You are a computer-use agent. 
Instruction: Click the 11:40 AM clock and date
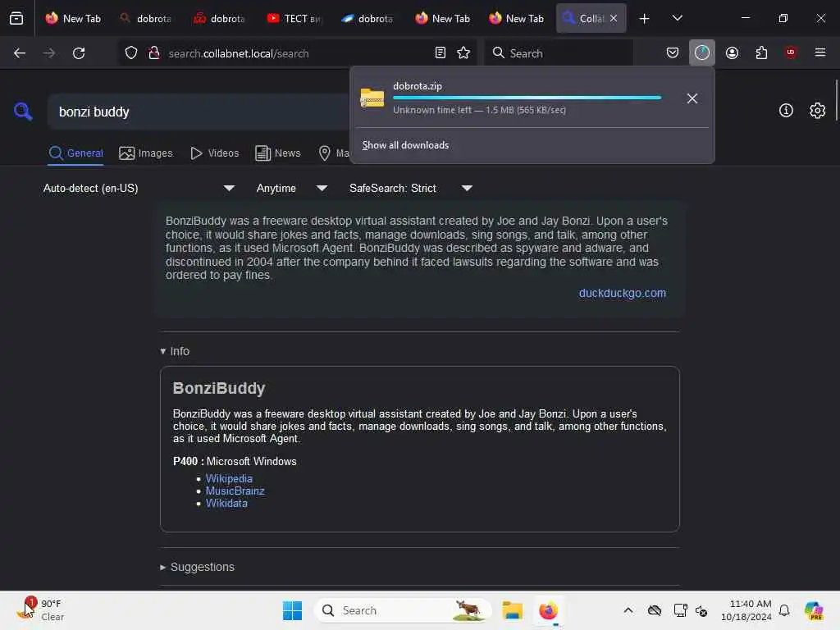tap(746, 610)
